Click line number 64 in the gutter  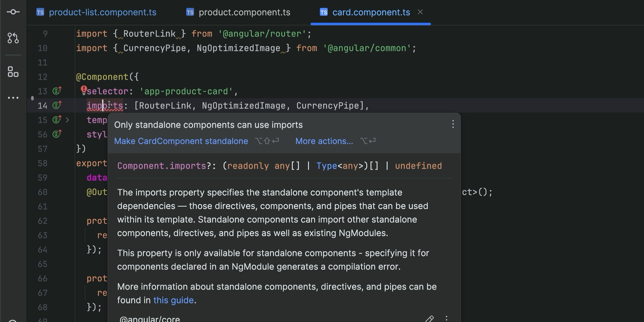(x=43, y=249)
